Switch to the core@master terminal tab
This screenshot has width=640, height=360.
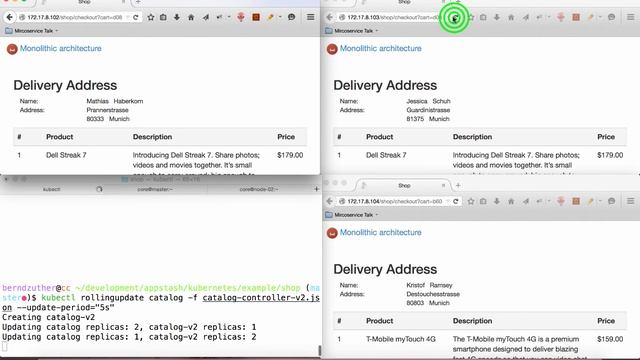(155, 189)
